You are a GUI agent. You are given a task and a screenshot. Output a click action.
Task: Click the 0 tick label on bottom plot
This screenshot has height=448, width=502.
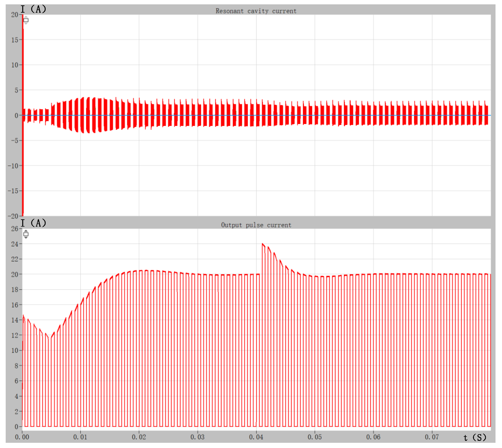[16, 427]
